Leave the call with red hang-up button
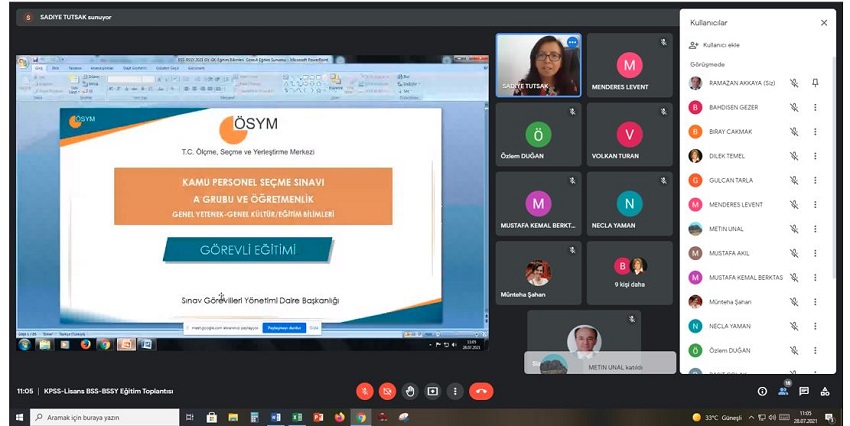Viewport: 850px width, 426px height. pos(481,391)
